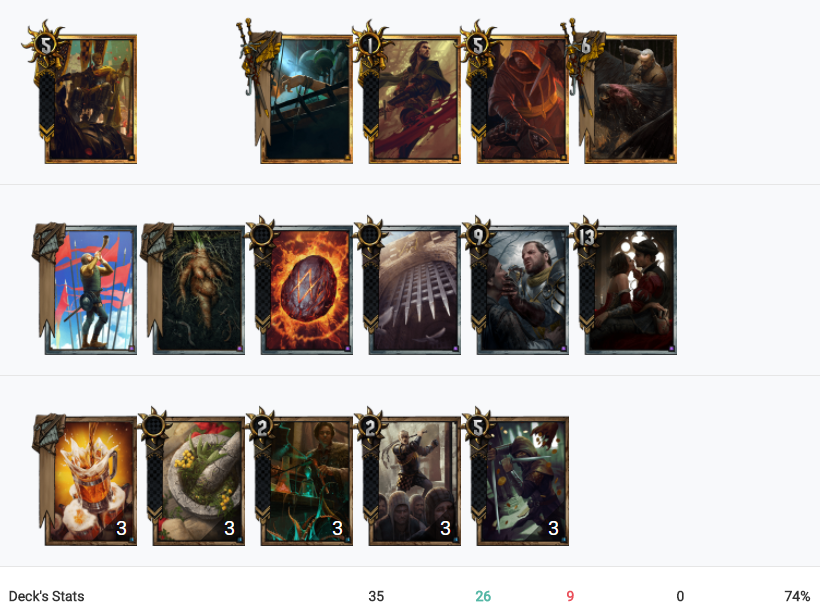This screenshot has width=820, height=614.
Task: Click the Deck's Stats label
Action: click(x=47, y=596)
